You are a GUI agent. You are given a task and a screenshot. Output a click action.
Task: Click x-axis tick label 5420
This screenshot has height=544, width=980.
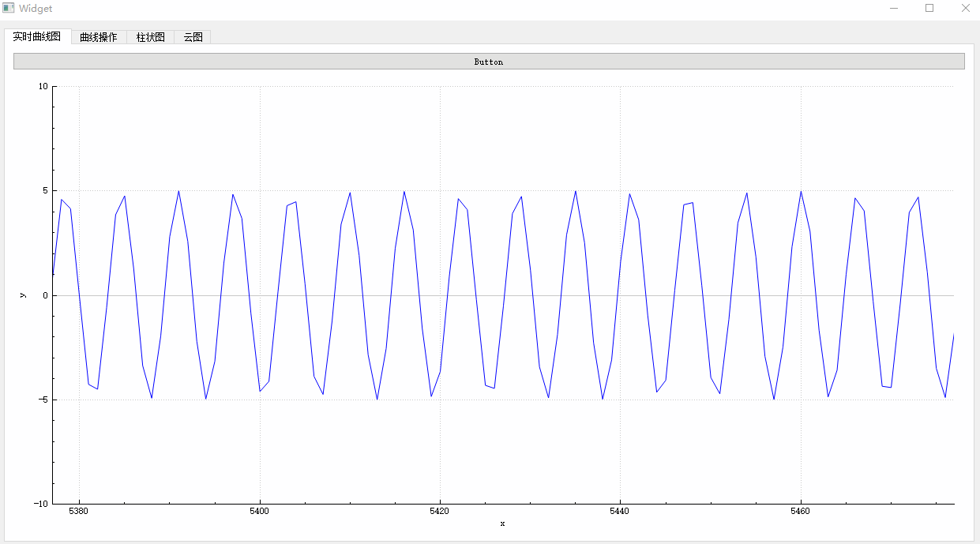440,512
